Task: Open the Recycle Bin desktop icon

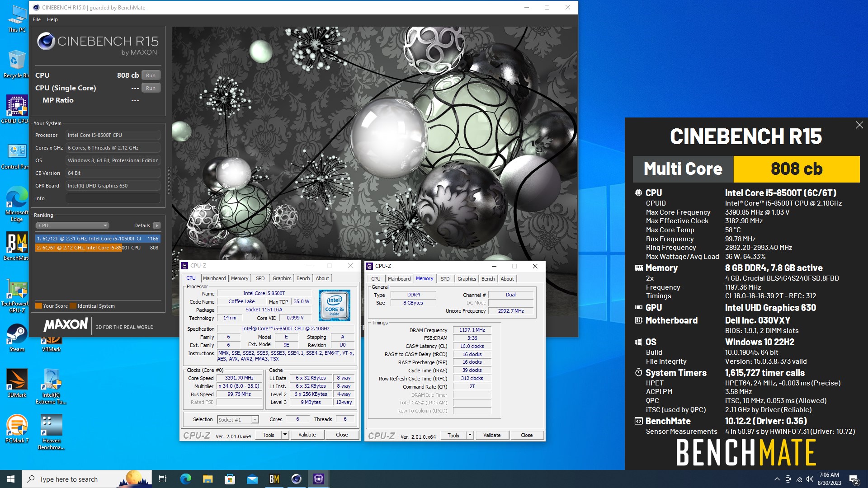Action: (x=16, y=64)
